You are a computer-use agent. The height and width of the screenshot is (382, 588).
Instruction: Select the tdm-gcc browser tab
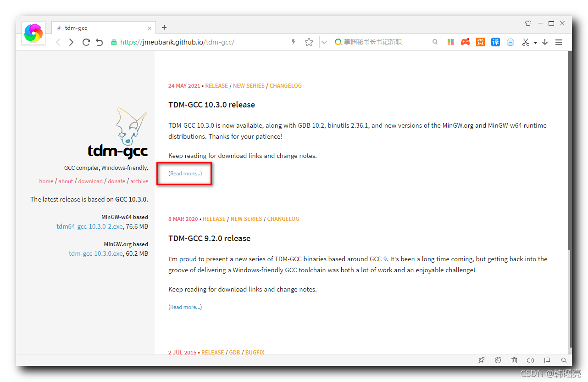tap(103, 28)
